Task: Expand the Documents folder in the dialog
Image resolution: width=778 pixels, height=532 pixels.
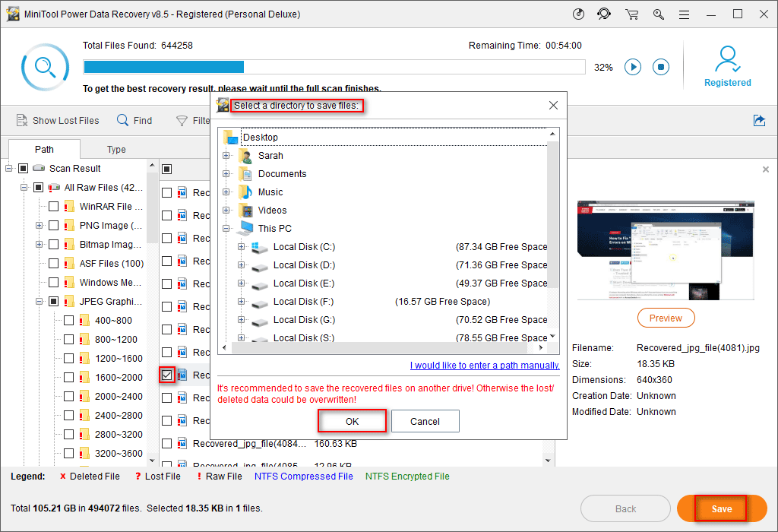Action: pyautogui.click(x=226, y=173)
